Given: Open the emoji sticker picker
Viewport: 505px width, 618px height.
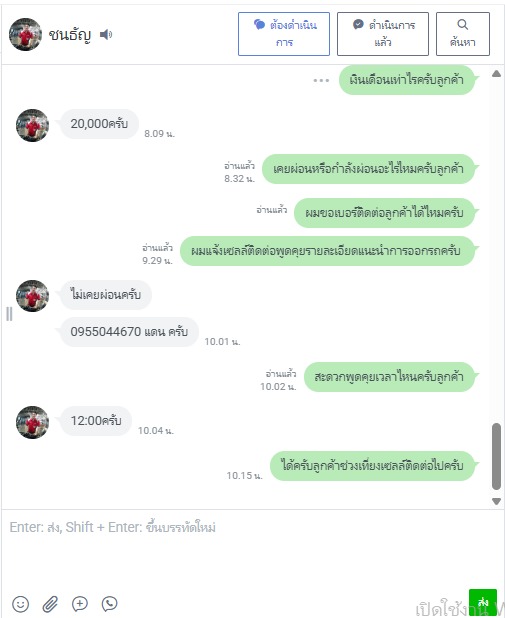Looking at the screenshot, I should [20, 603].
